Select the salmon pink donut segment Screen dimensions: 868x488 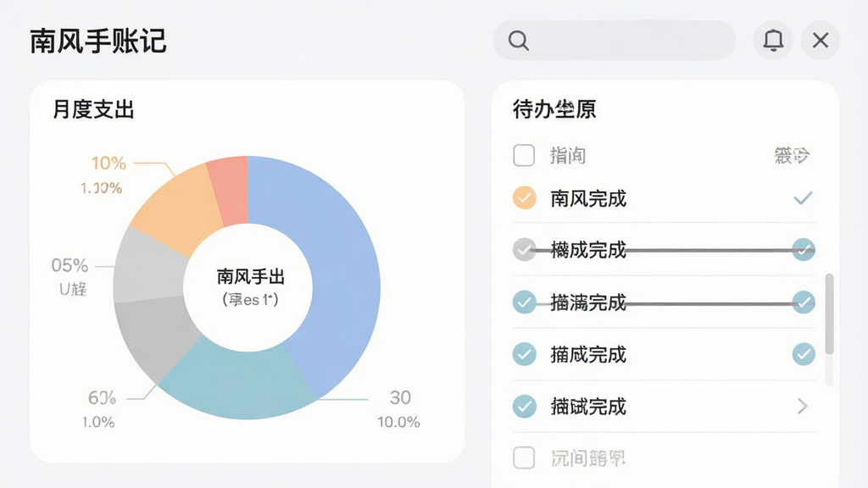click(x=231, y=191)
